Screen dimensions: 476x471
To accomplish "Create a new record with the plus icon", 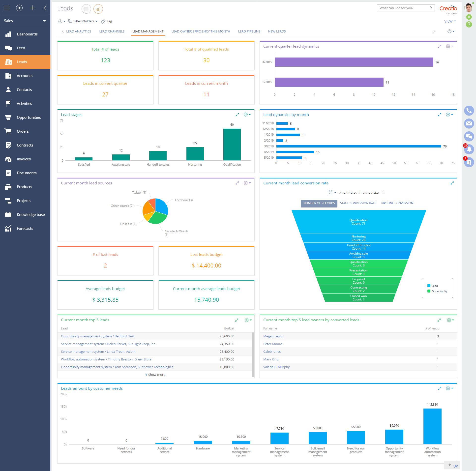I will click(x=32, y=8).
